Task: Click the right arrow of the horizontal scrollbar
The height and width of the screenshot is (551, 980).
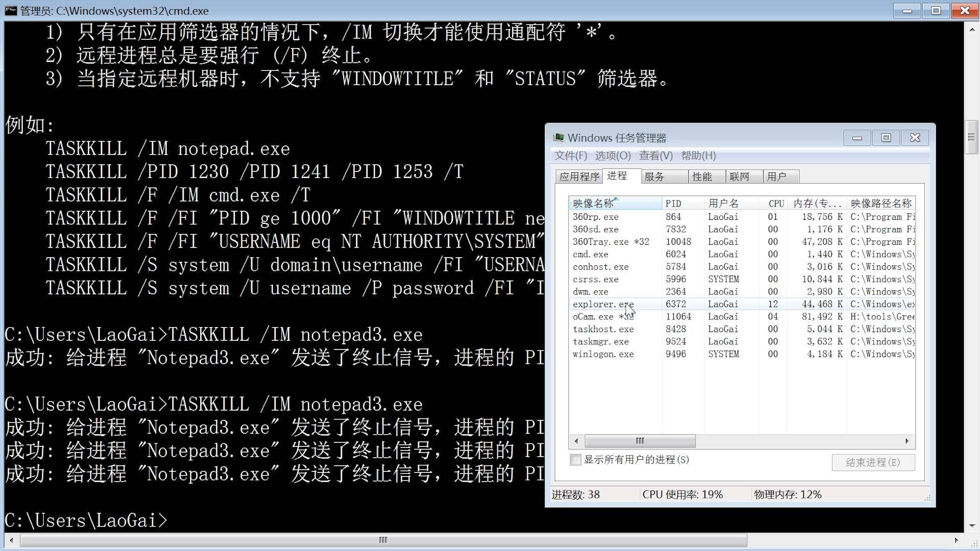Action: [x=907, y=441]
